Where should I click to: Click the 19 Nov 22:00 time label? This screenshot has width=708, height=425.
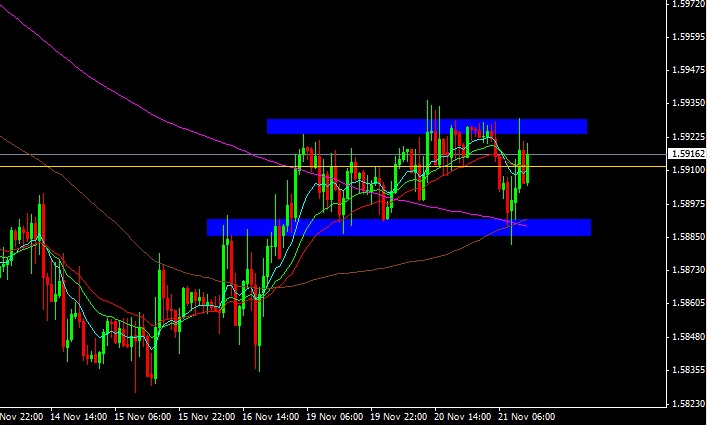point(399,416)
